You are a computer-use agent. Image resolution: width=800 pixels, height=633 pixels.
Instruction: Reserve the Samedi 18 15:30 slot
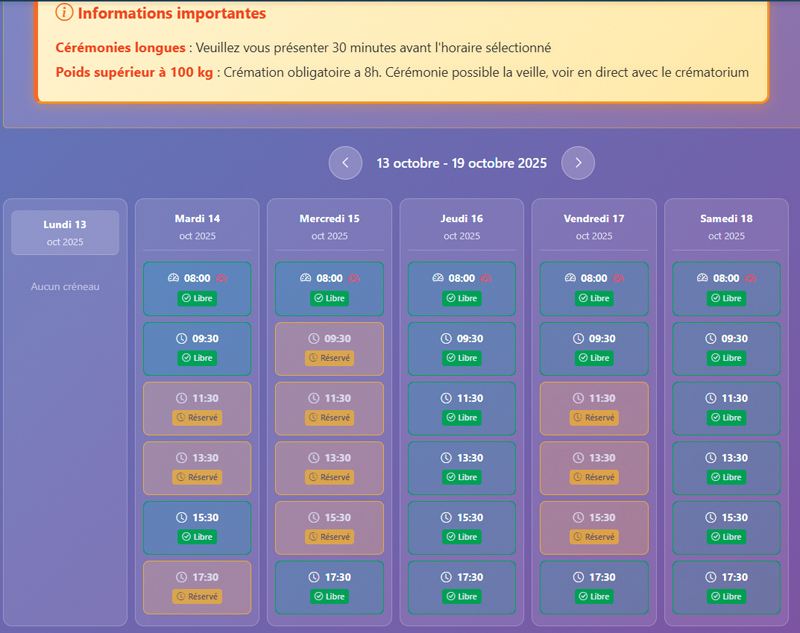[726, 527]
